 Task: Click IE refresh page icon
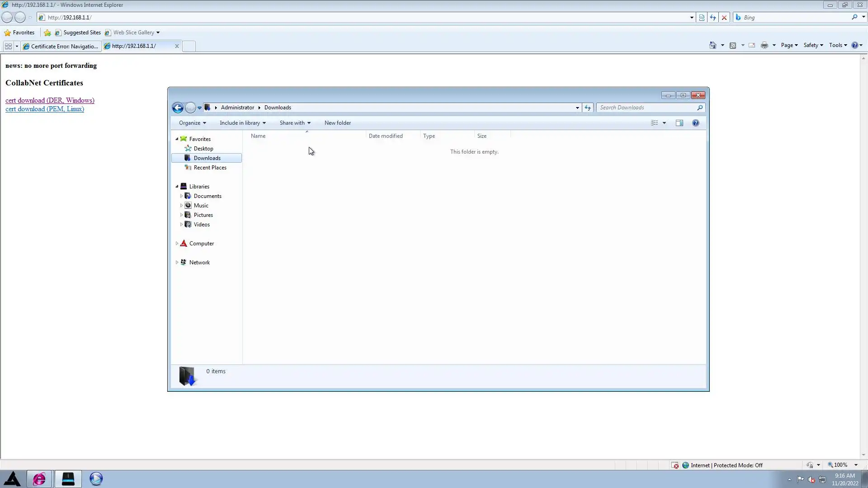713,18
